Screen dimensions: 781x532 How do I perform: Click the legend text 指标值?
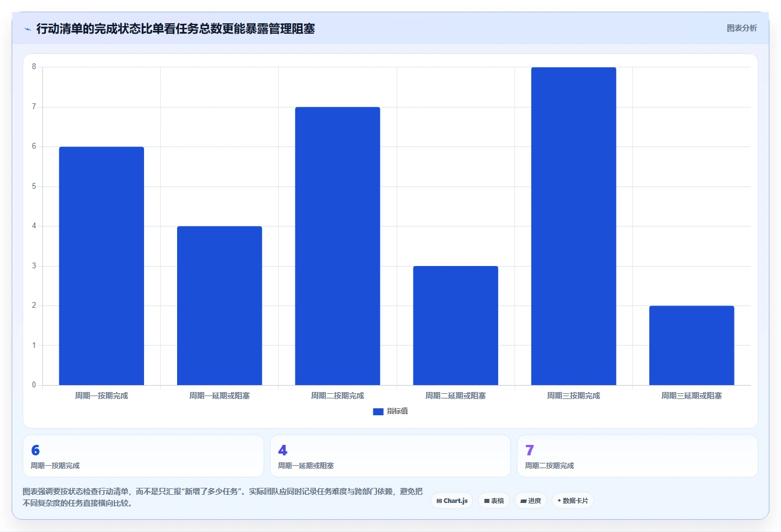(398, 411)
